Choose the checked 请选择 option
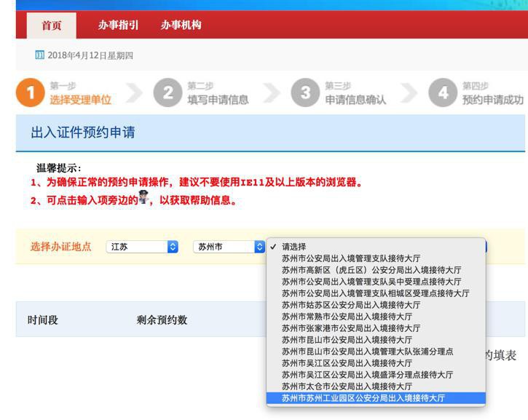 click(376, 247)
